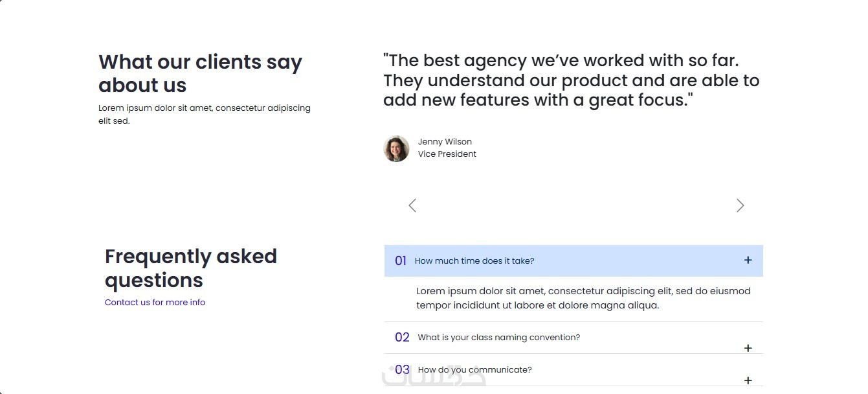Click the '02' number in the FAQ list
868x394 pixels.
click(x=402, y=338)
